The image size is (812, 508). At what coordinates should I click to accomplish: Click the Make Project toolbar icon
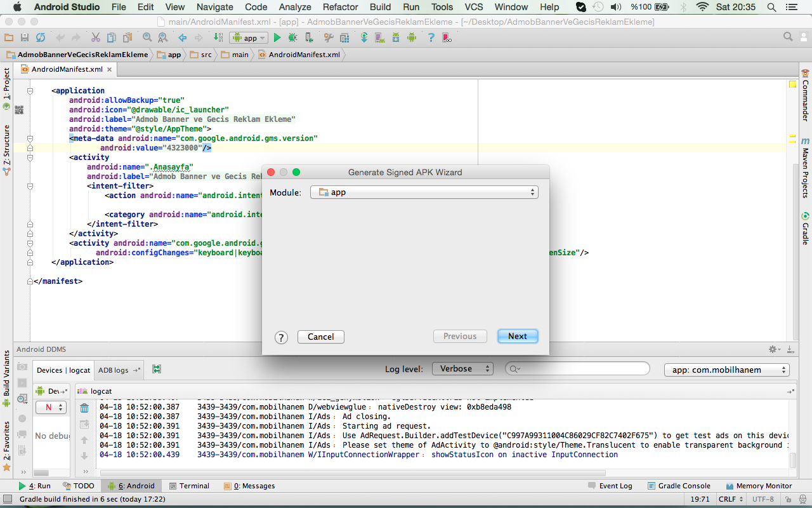click(218, 38)
